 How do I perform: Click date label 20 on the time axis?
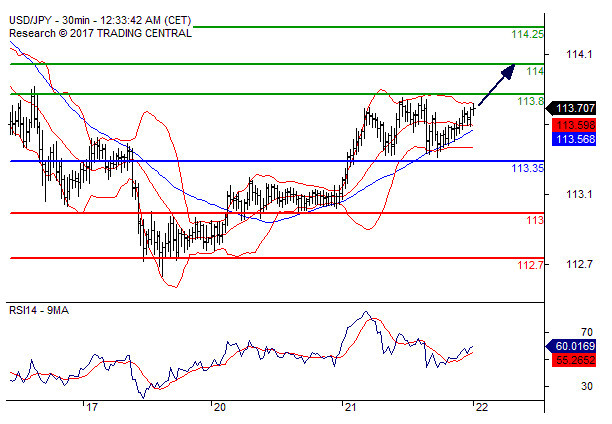click(219, 408)
